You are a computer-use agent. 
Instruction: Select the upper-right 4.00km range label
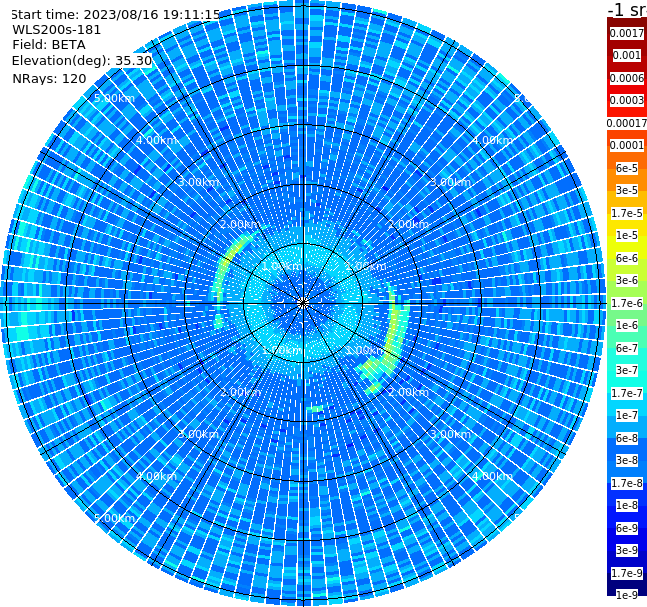tap(492, 140)
